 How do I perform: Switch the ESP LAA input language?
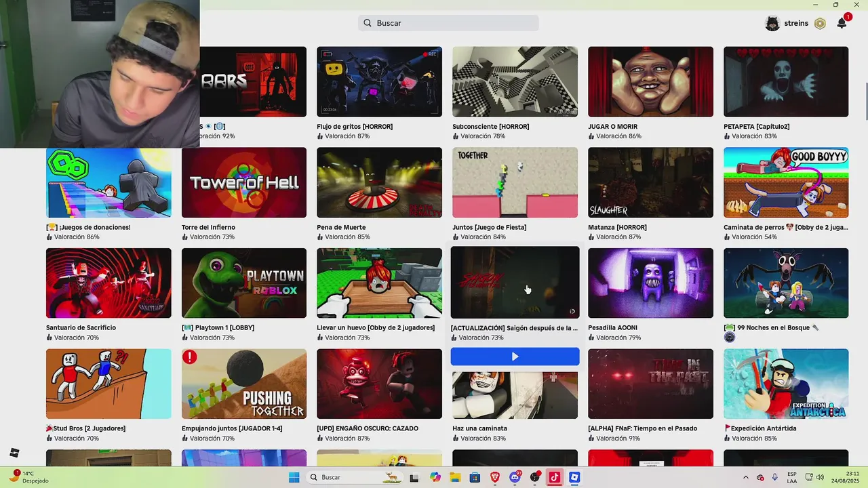point(792,477)
